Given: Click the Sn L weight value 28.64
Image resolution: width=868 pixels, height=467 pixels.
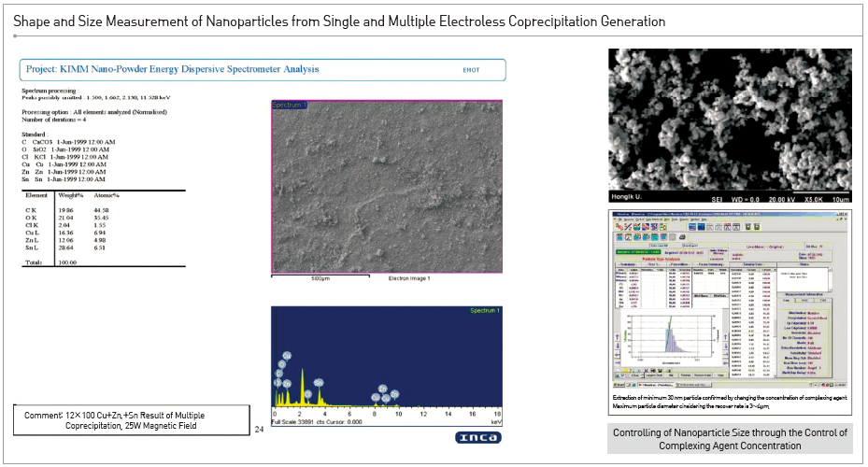Looking at the screenshot, I should point(66,248).
